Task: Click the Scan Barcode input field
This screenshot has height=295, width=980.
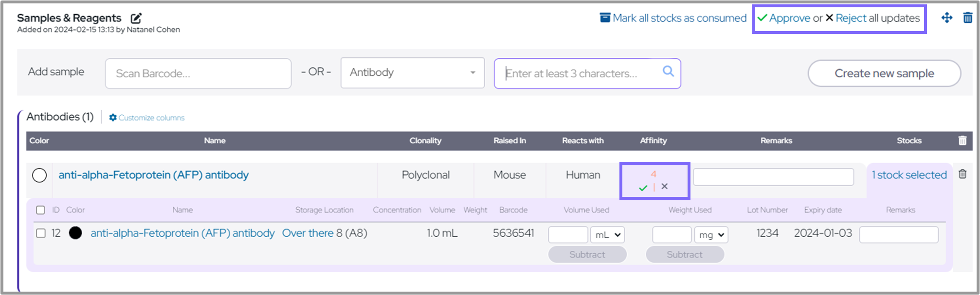Action: pos(198,74)
